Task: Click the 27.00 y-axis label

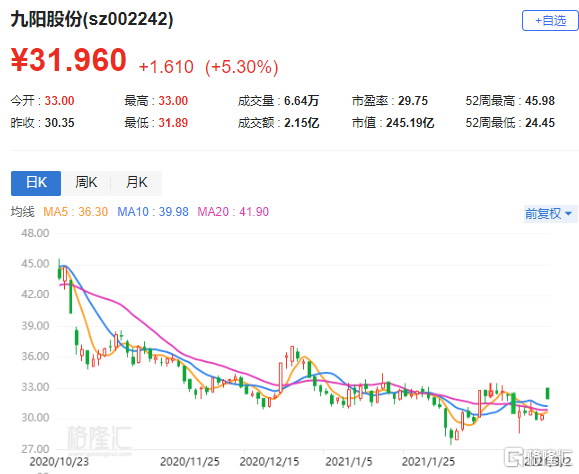Action: click(35, 449)
